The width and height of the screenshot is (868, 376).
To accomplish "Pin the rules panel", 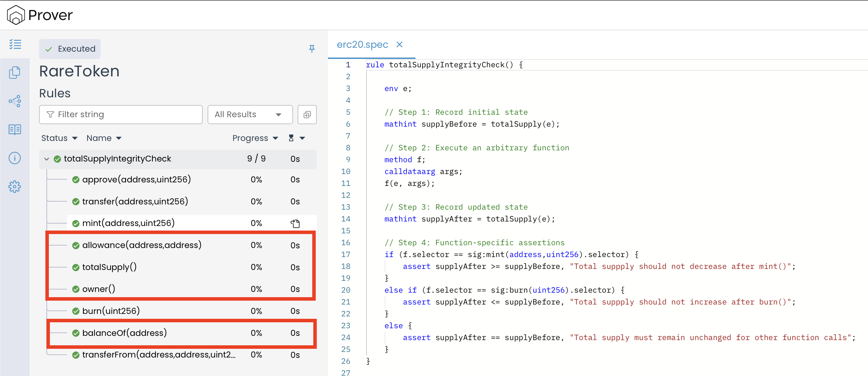I will 312,48.
